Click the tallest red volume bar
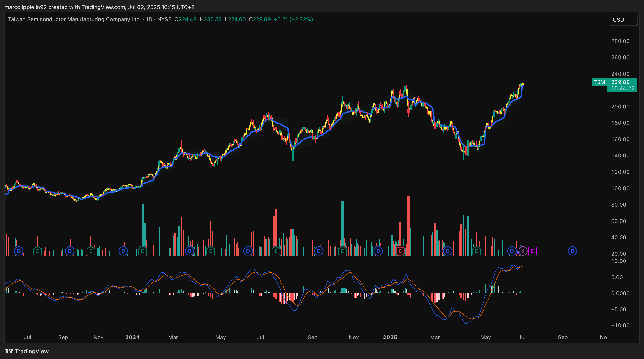 [408, 225]
